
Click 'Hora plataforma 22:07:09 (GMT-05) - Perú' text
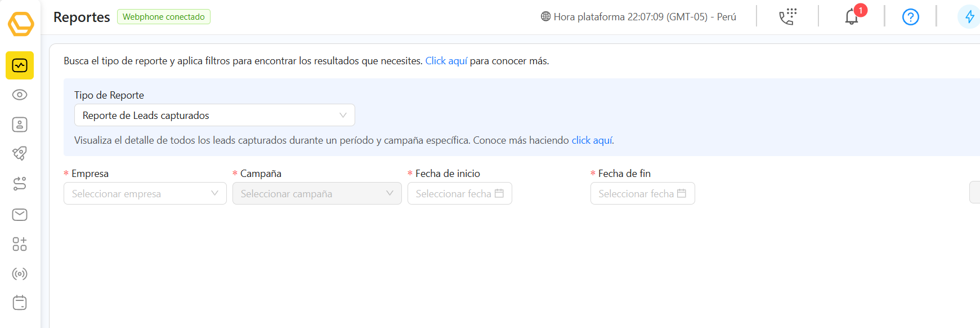(645, 17)
